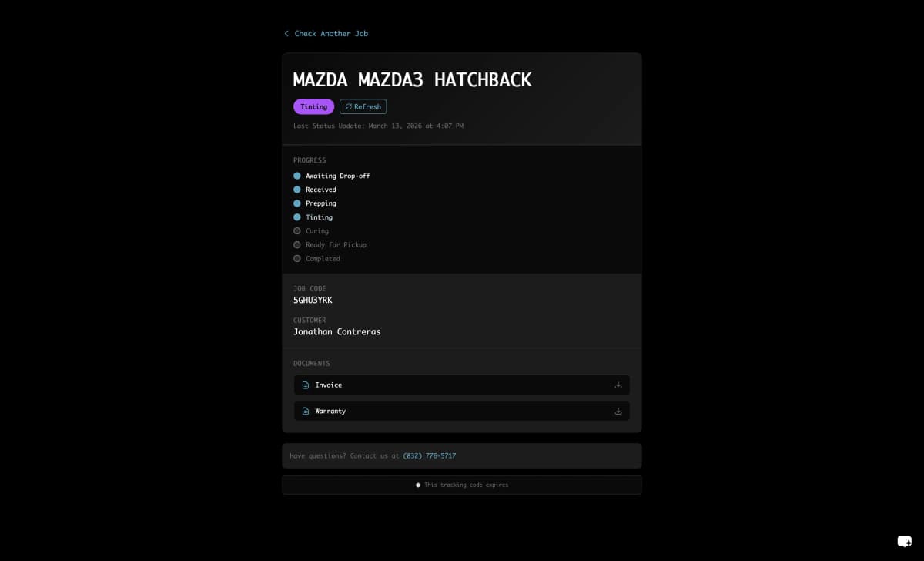924x561 pixels.
Task: Click the MAZDA MAZDA3 HATCHBACK title
Action: pos(413,79)
